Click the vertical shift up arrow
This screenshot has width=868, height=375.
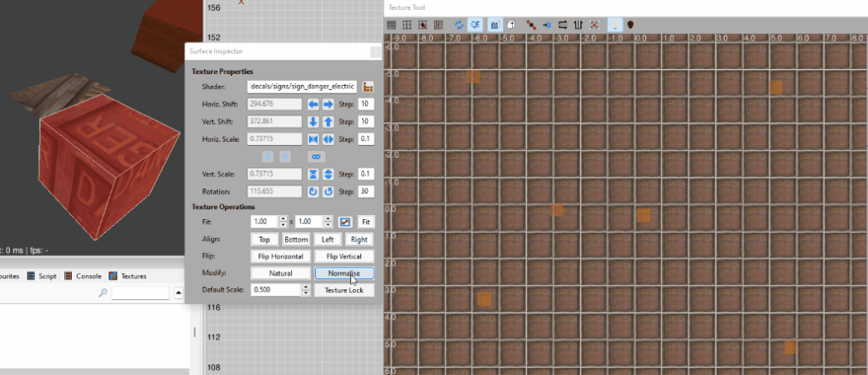(328, 122)
